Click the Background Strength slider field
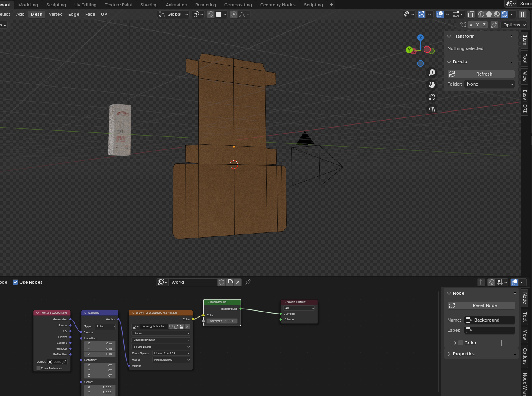Image resolution: width=532 pixels, height=396 pixels. coord(222,321)
